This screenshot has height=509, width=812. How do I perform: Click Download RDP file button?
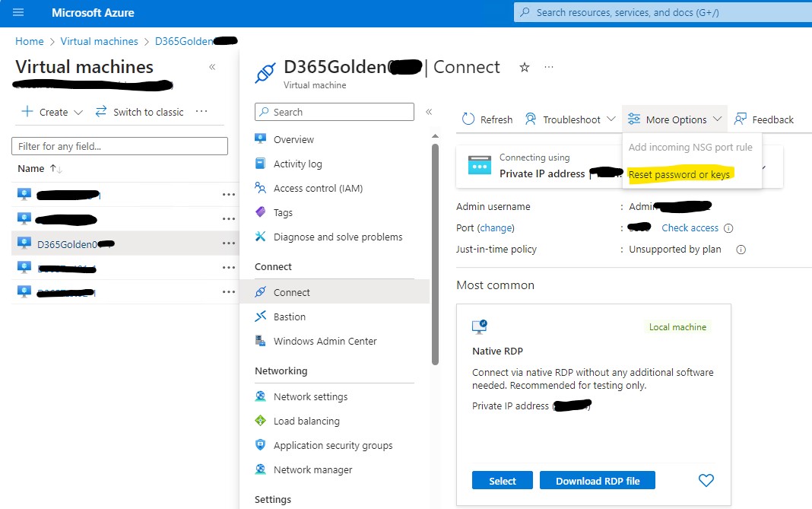598,481
